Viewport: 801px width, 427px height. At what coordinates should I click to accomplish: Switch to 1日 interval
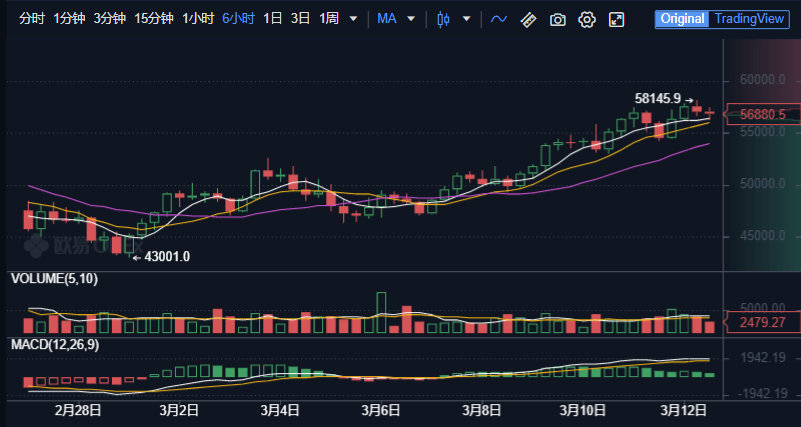pos(273,19)
